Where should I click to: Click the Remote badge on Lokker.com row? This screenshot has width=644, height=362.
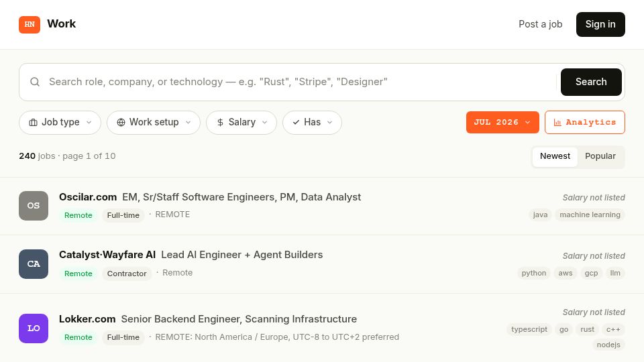(x=78, y=337)
